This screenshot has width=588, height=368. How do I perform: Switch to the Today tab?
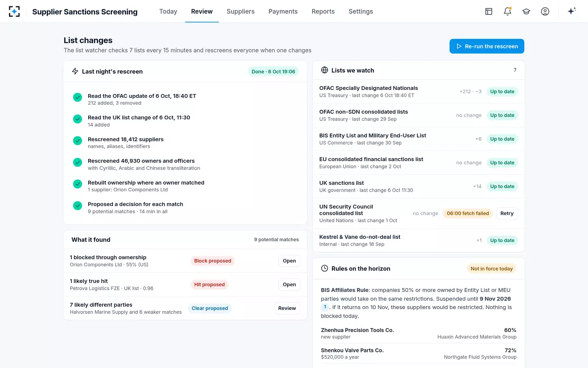coord(168,11)
